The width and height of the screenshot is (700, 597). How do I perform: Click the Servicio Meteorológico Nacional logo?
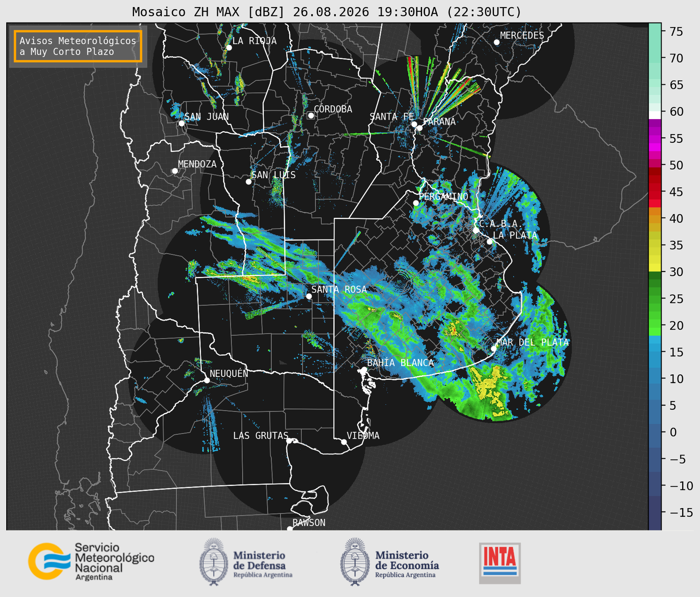91,561
